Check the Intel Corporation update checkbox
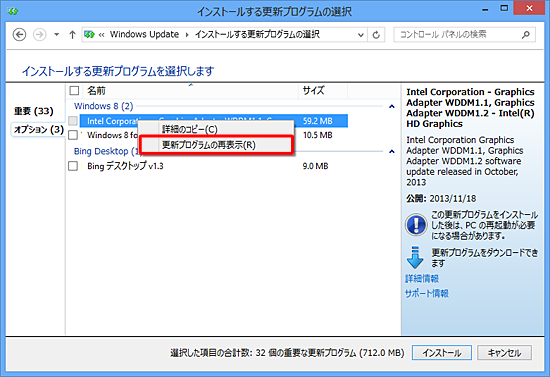Image resolution: width=550 pixels, height=377 pixels. point(73,121)
